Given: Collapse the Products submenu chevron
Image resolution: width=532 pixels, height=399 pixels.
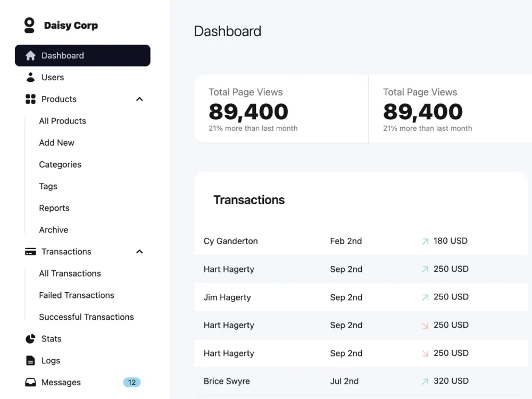Looking at the screenshot, I should (139, 99).
